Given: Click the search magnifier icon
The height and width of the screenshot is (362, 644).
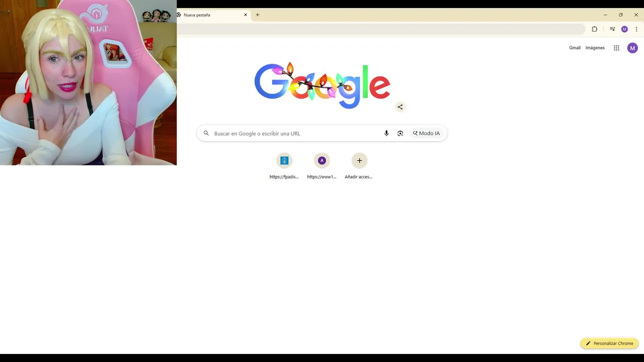Looking at the screenshot, I should pyautogui.click(x=206, y=133).
